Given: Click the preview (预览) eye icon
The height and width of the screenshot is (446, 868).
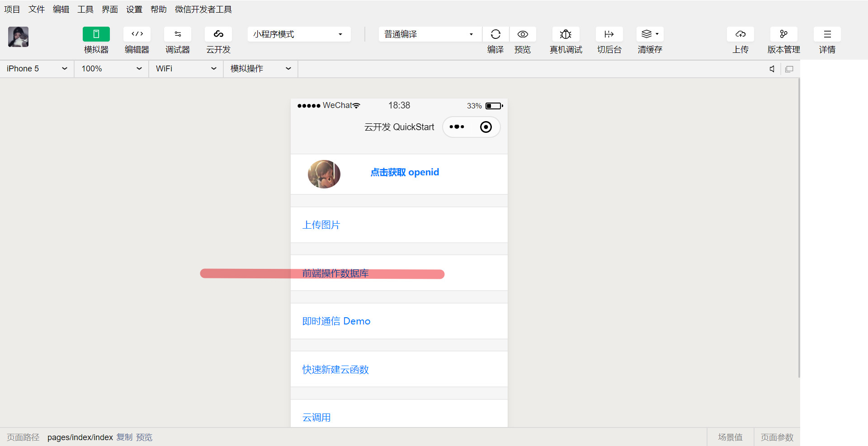Looking at the screenshot, I should point(523,34).
